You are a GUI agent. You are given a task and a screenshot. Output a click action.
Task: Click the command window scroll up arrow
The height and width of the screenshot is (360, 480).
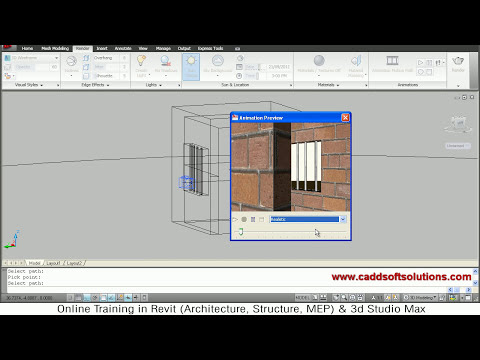pos(475,271)
